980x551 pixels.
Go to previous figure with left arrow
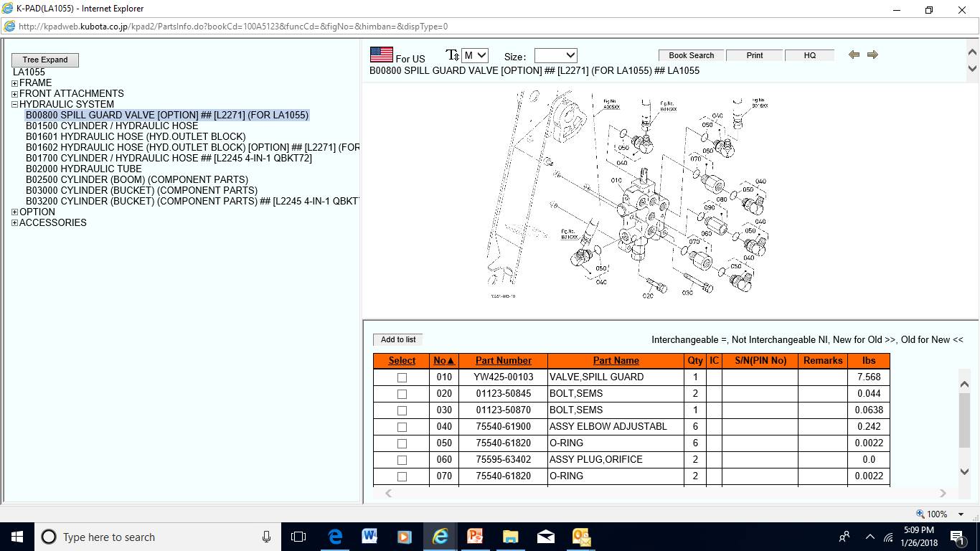click(x=854, y=55)
